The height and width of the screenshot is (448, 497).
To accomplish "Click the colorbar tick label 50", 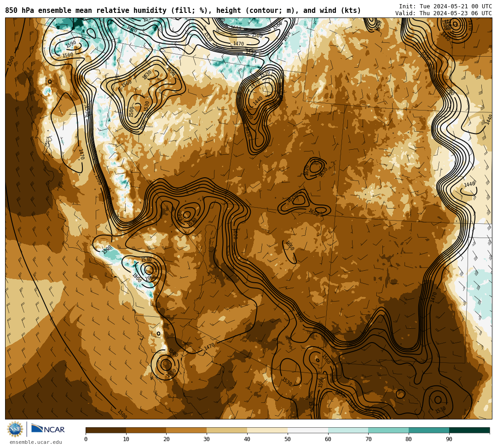I will coord(288,439).
